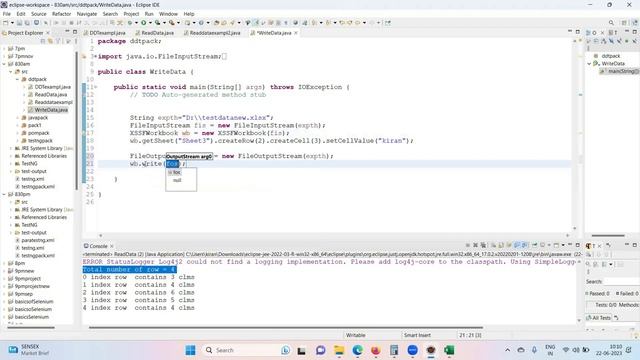Expand the javapack package node
Screen dimensions: 640x360
coord(18,118)
